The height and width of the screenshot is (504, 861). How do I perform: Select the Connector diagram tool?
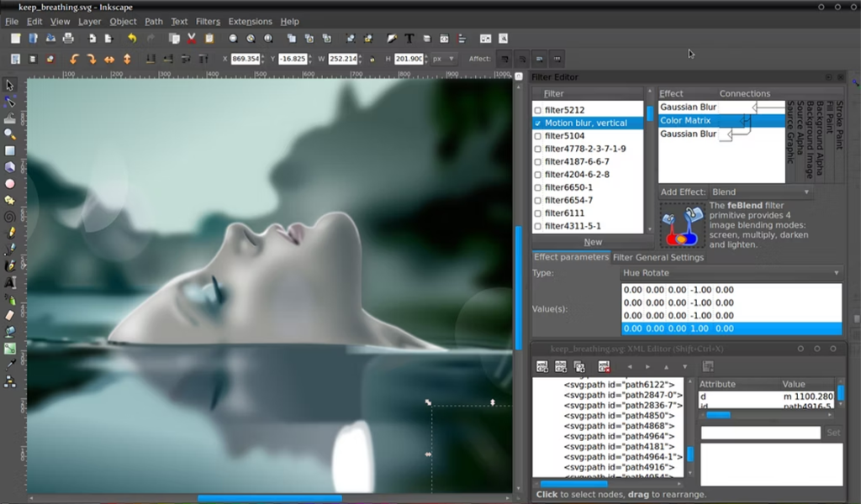(9, 381)
